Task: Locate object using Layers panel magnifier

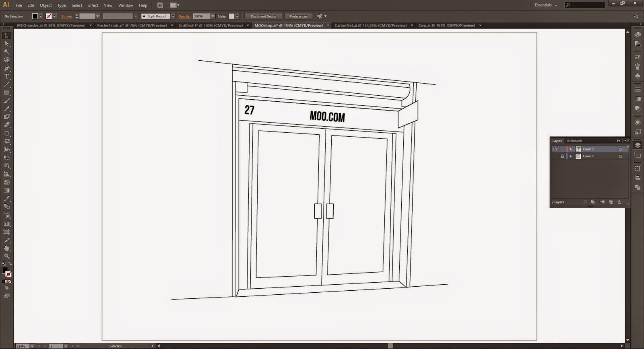Action: tap(585, 202)
